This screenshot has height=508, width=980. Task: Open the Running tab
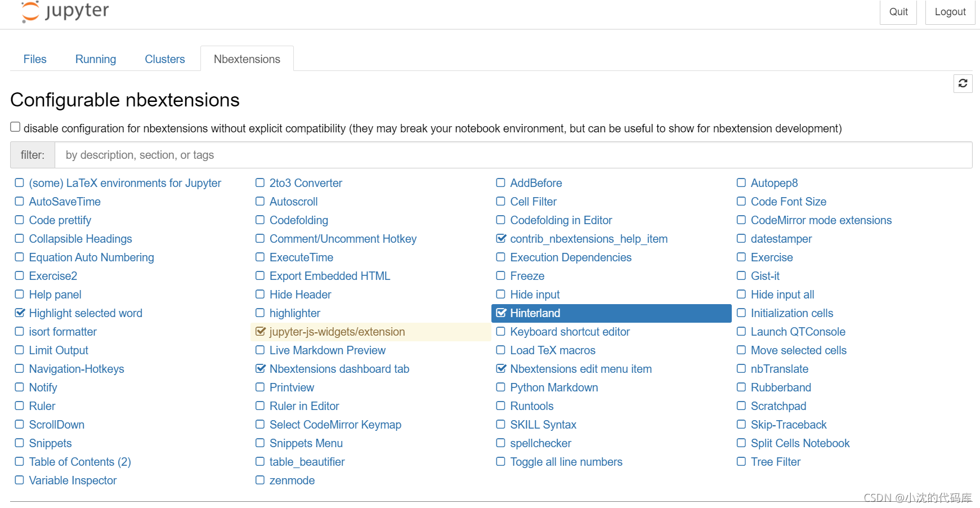point(96,59)
